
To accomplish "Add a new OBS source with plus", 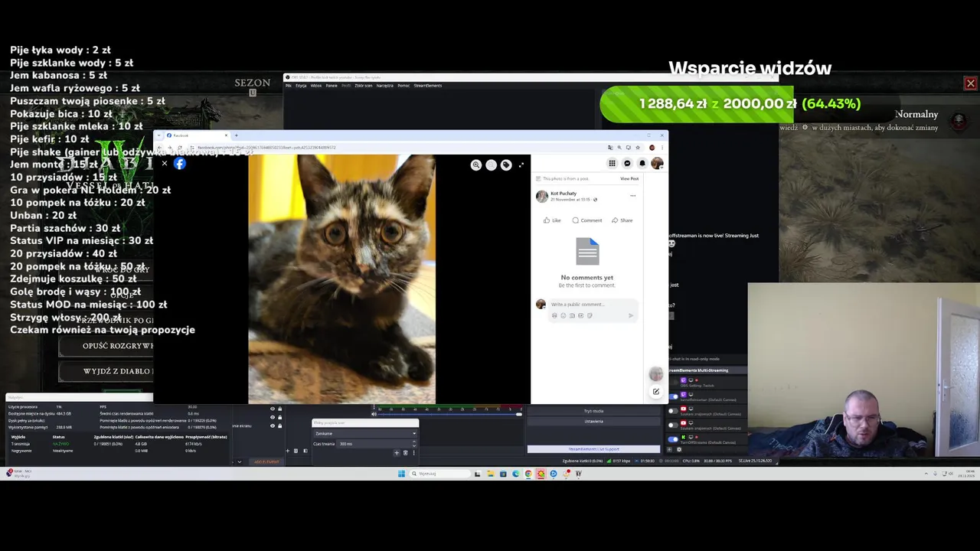I will click(x=288, y=451).
